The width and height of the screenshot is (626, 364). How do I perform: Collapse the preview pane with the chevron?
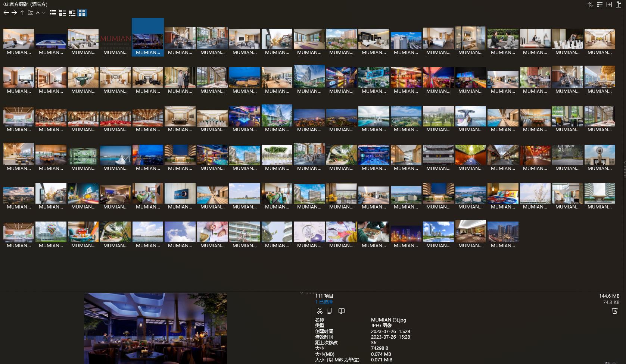[x=302, y=293]
